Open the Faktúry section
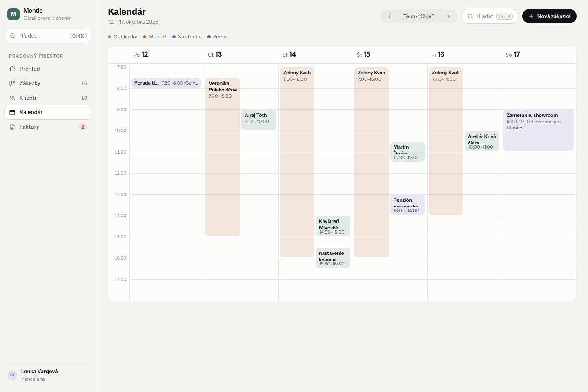 [x=48, y=127]
